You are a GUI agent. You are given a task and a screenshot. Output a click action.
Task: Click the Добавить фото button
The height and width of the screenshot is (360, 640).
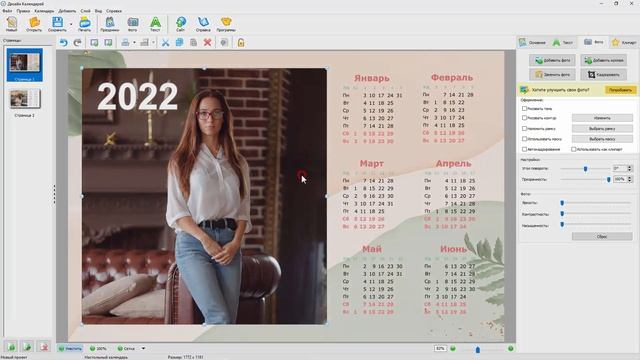(x=552, y=60)
